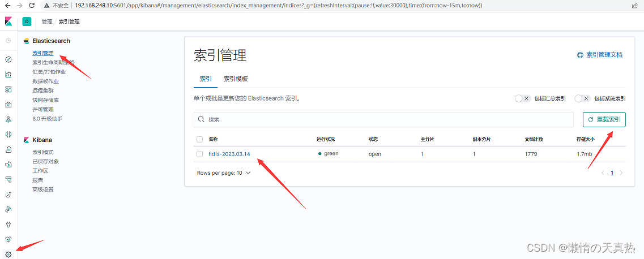Open SIEM icon in sidebar

(8, 209)
